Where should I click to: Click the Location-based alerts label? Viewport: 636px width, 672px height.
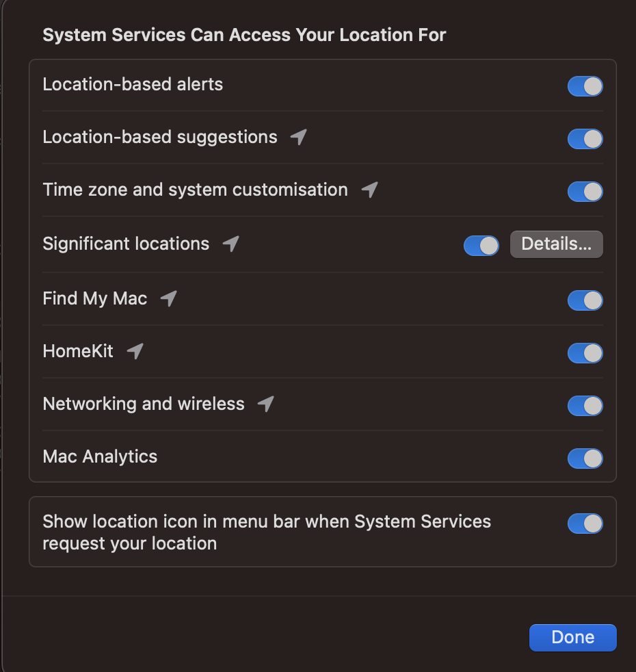[133, 84]
